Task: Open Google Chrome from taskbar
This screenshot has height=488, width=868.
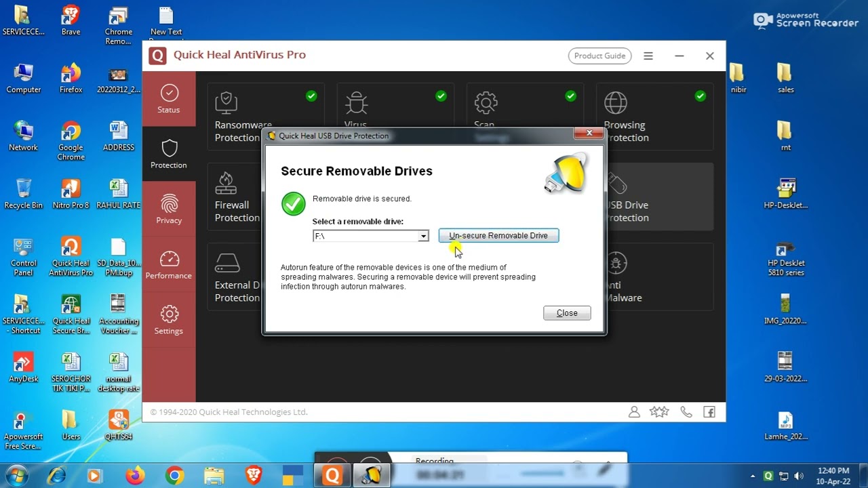Action: [x=174, y=476]
